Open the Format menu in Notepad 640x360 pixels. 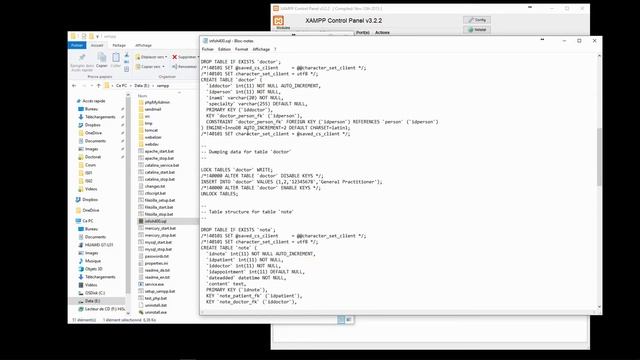(241, 49)
